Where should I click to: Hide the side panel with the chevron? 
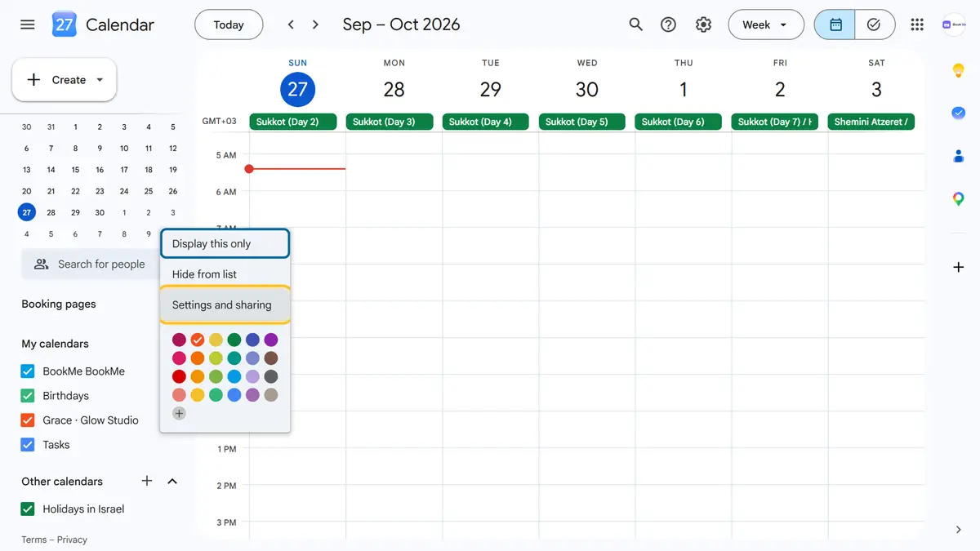(x=959, y=530)
